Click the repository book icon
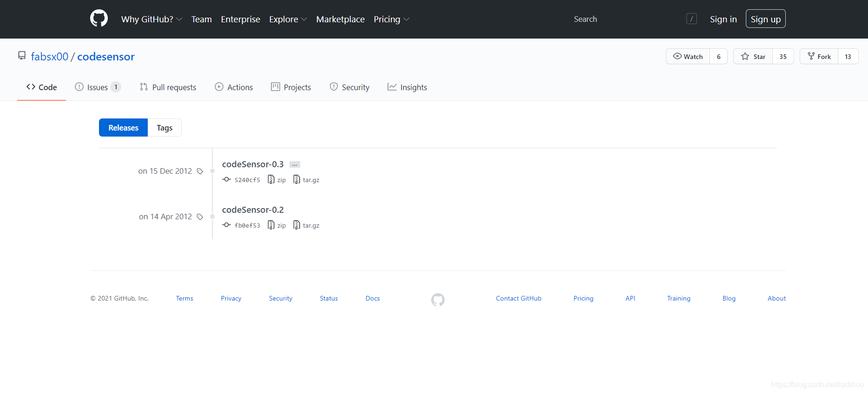This screenshot has width=868, height=393. (22, 56)
